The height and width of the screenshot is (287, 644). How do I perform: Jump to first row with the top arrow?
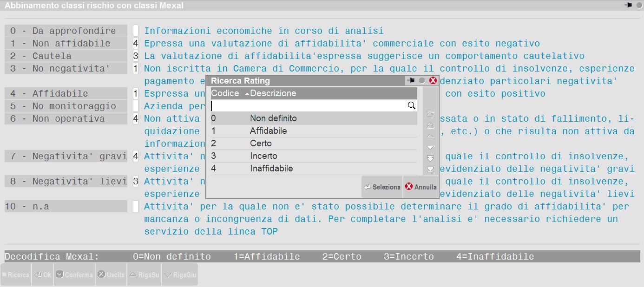(430, 114)
